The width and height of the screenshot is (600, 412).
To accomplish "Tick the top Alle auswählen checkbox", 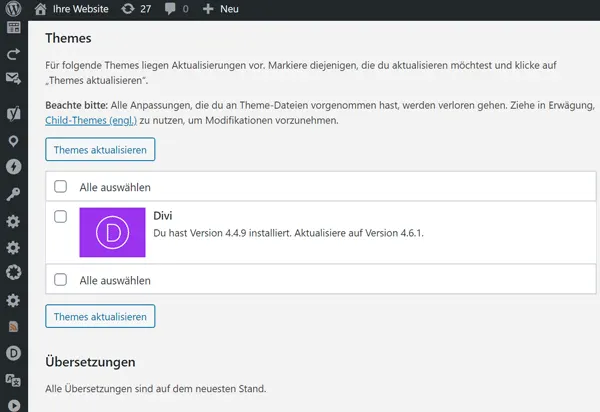I will click(60, 187).
